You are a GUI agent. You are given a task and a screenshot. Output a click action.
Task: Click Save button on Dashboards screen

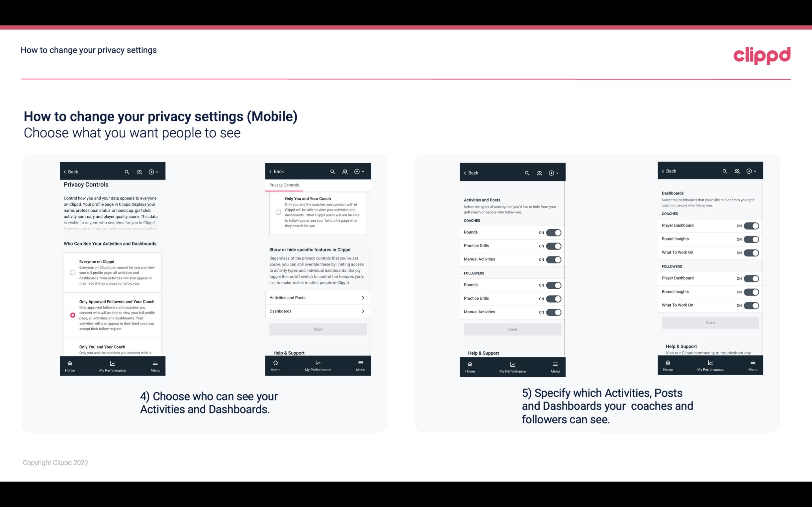point(710,323)
